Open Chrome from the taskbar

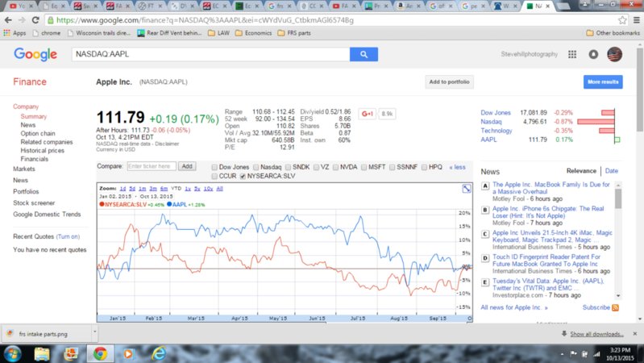point(100,353)
